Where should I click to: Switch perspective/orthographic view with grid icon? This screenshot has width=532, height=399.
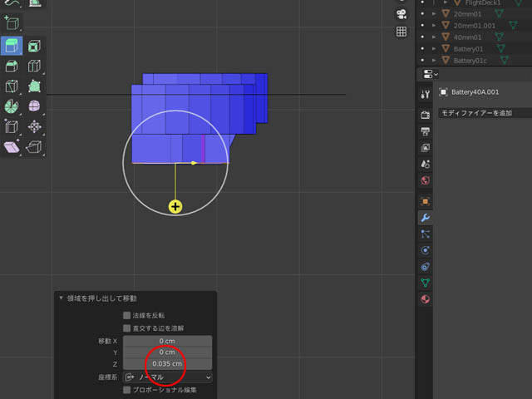click(x=401, y=32)
